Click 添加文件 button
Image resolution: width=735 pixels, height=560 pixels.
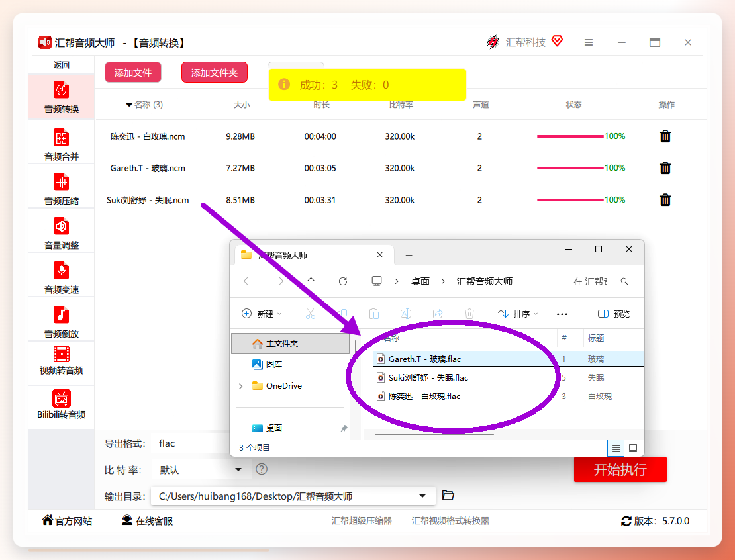click(x=132, y=73)
